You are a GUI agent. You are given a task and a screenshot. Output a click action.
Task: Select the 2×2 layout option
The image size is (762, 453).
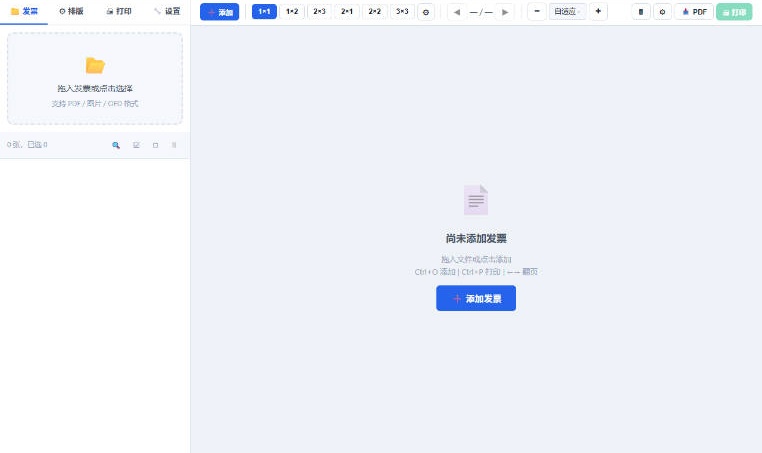click(x=375, y=12)
